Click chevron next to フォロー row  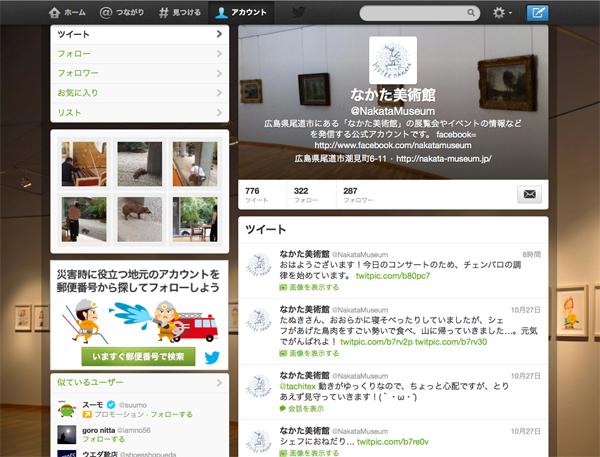coord(219,54)
